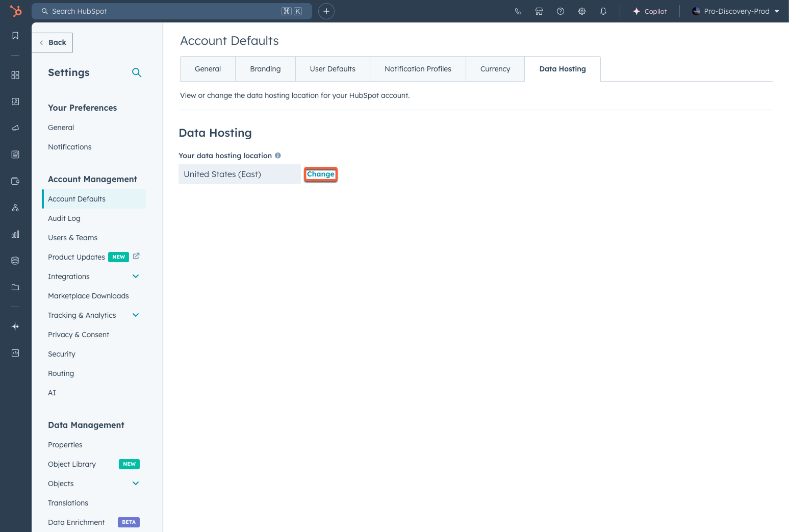789x532 pixels.
Task: Open the Marketing megaphone sidebar icon
Action: (x=15, y=128)
